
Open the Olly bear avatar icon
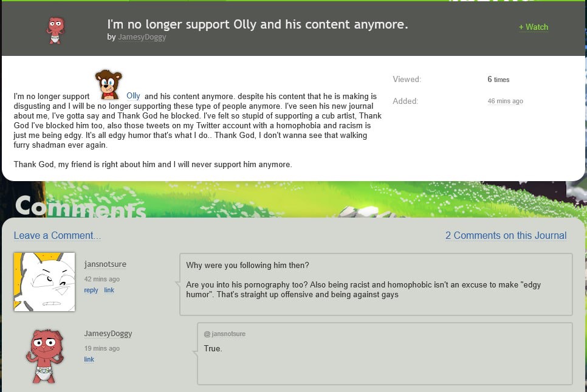click(109, 84)
